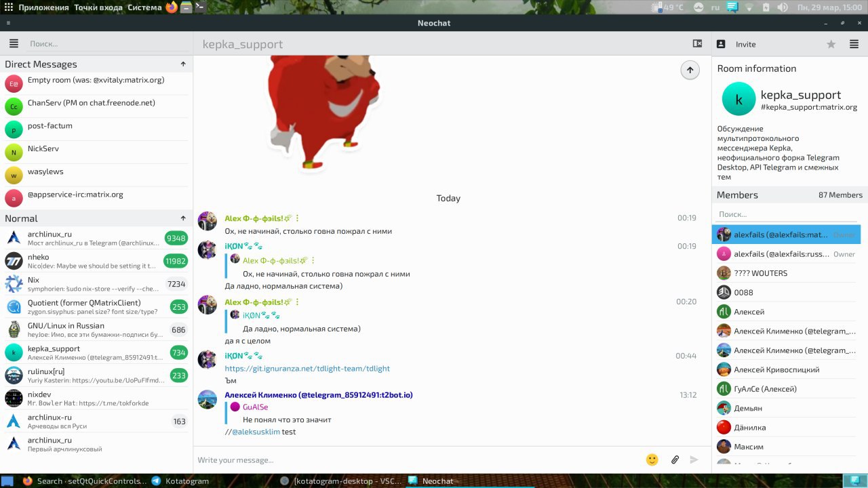Select member alexfails (@alexfails:mat...)
The image size is (868, 488).
click(x=787, y=235)
